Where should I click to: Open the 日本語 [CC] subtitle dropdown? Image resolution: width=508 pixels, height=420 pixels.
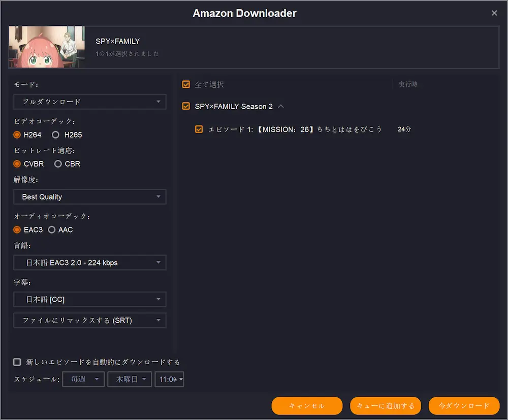90,300
